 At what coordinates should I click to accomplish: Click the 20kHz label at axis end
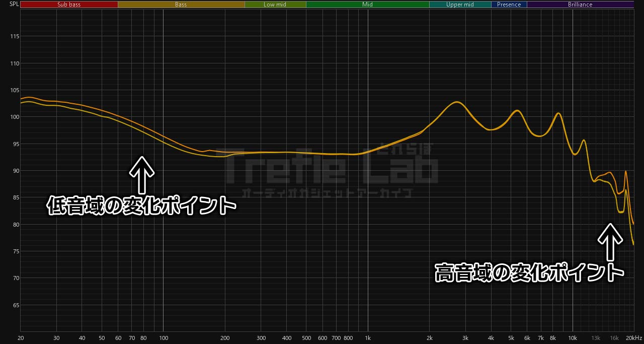633,337
